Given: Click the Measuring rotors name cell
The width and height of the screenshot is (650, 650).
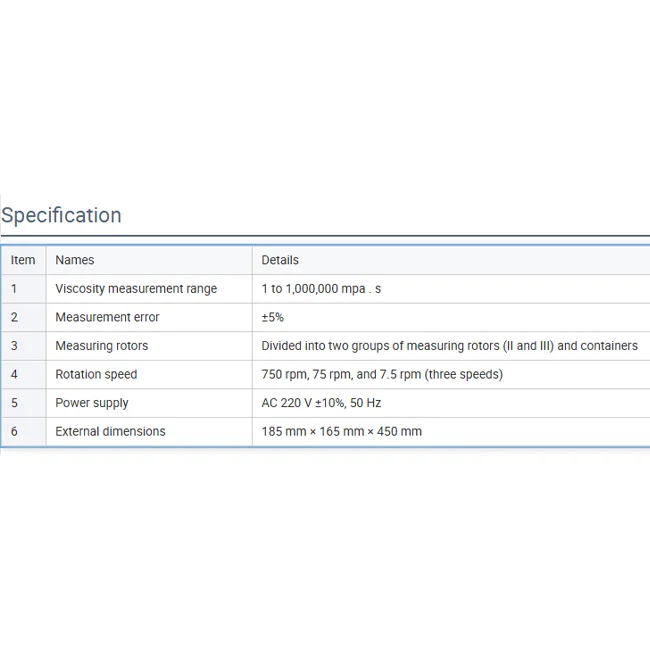Looking at the screenshot, I should [101, 346].
